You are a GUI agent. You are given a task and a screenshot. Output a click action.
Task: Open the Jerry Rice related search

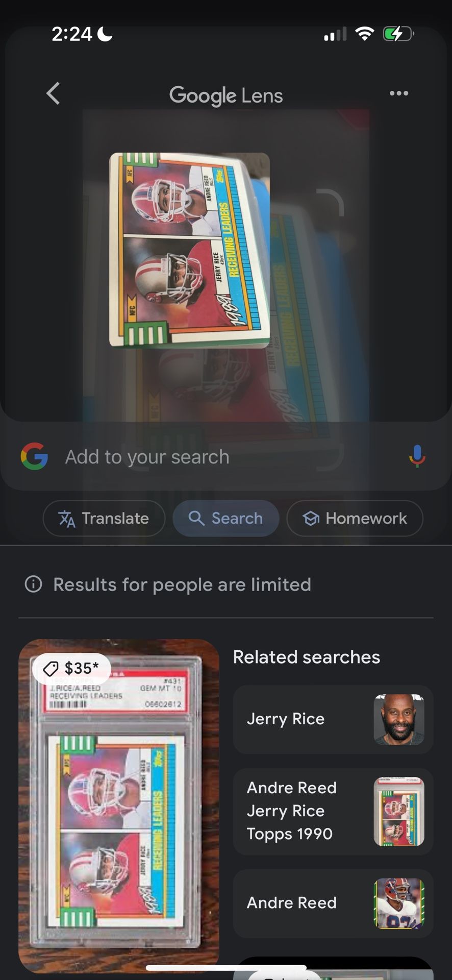pos(333,719)
